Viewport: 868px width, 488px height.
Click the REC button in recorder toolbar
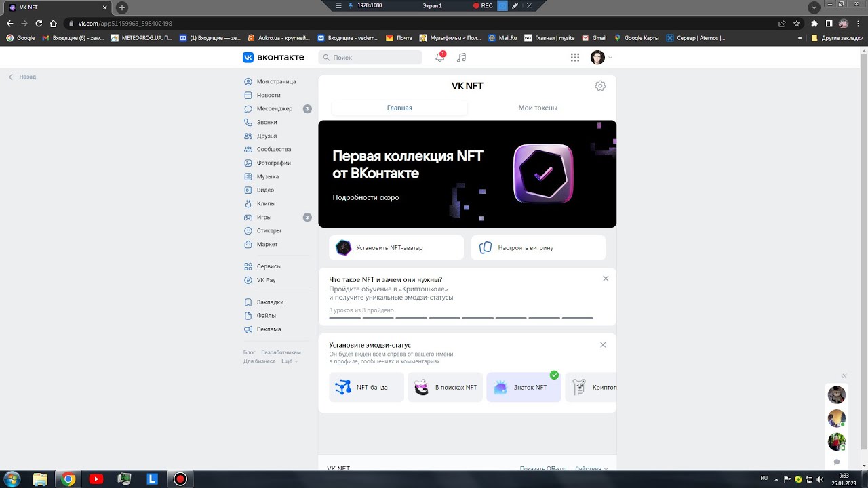tap(483, 5)
